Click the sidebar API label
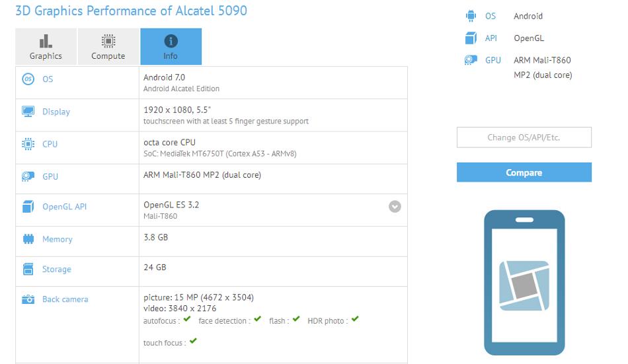The image size is (628, 364). 491,38
